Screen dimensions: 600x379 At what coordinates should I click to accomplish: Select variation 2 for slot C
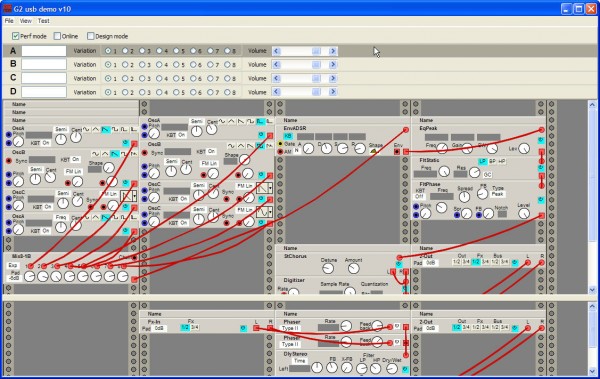click(x=125, y=78)
